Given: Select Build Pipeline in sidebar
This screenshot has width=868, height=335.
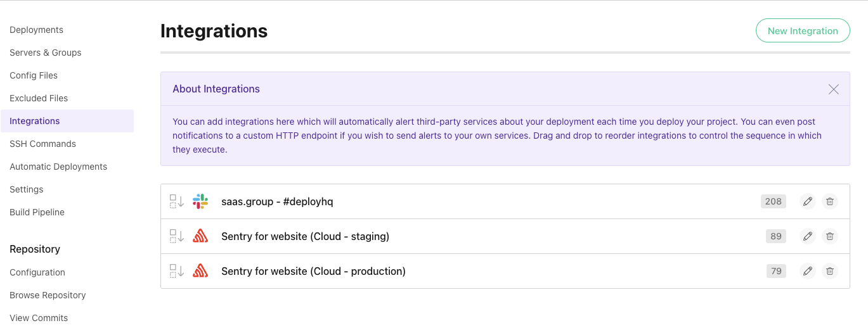Looking at the screenshot, I should click(x=37, y=212).
